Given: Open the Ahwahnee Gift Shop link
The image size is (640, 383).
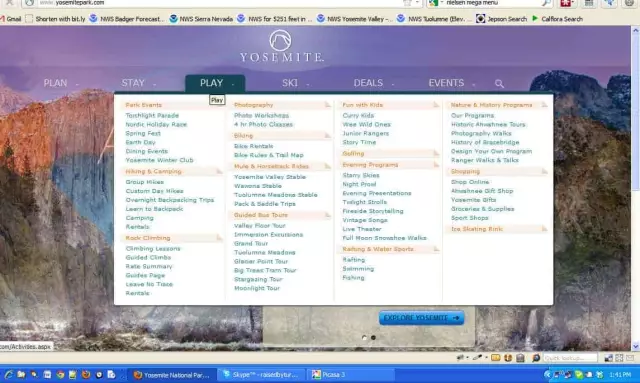Looking at the screenshot, I should pos(482,191).
